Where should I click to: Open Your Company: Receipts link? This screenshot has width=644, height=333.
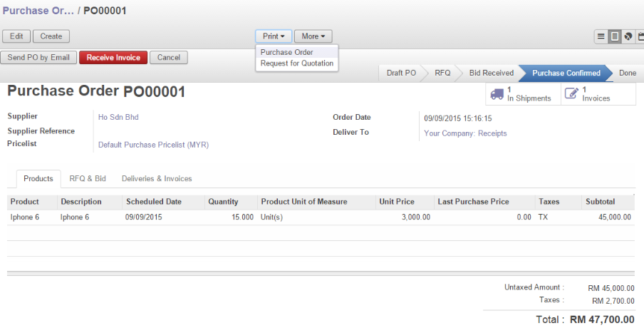(465, 133)
